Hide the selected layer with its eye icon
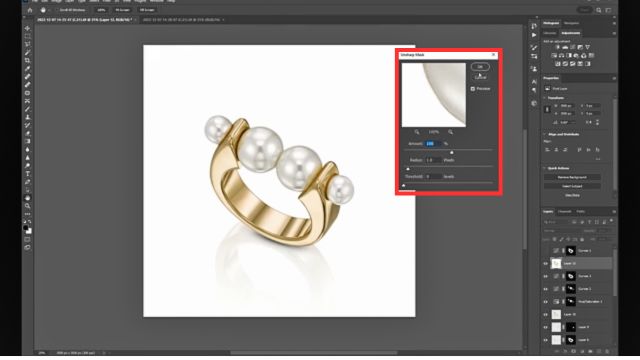The image size is (640, 360). pyautogui.click(x=546, y=264)
